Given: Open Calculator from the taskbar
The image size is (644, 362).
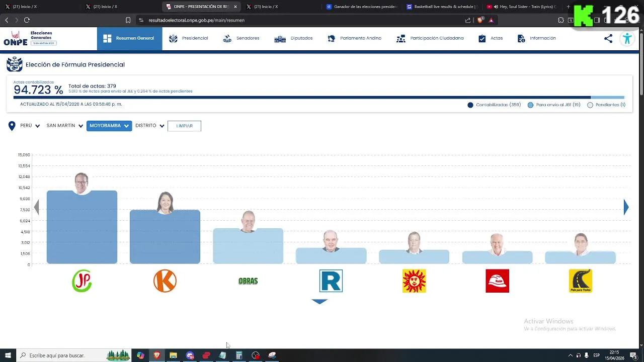Looking at the screenshot, I should pos(239,355).
